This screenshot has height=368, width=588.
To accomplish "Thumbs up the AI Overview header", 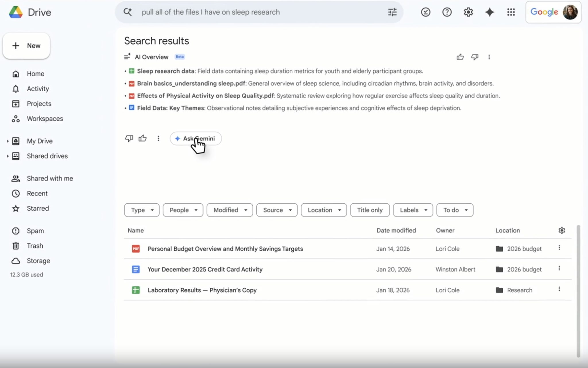I will pyautogui.click(x=460, y=57).
